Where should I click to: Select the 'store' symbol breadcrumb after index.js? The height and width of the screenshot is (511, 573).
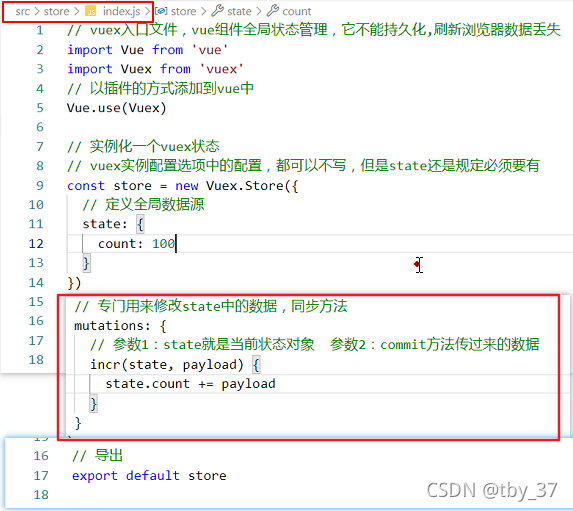pos(183,12)
